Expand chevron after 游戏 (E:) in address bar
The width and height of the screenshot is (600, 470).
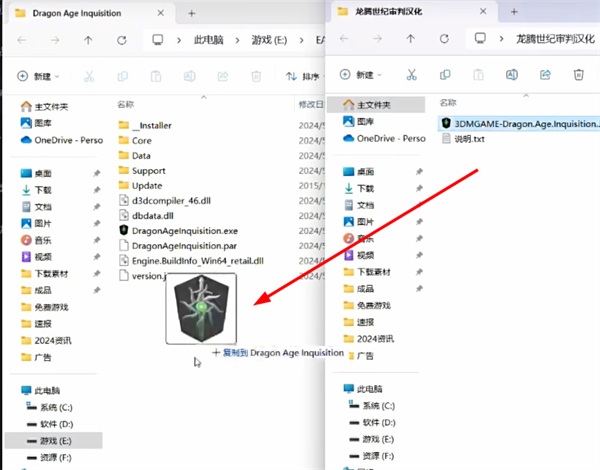pos(302,40)
